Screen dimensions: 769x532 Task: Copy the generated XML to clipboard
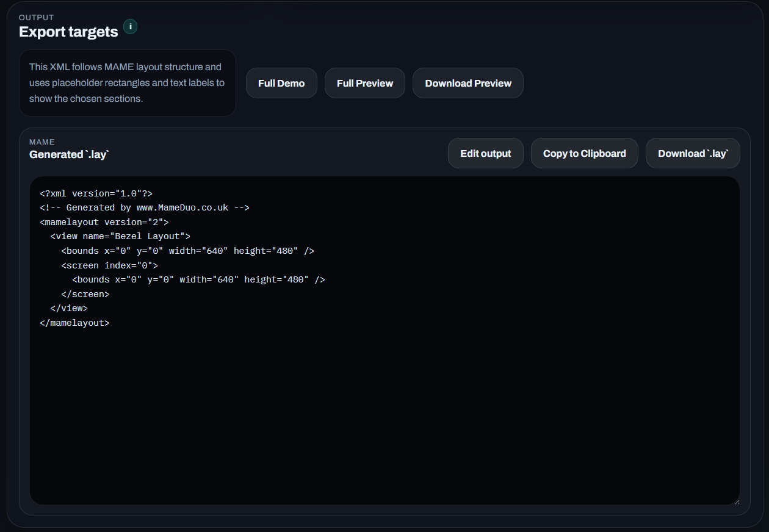pos(585,153)
